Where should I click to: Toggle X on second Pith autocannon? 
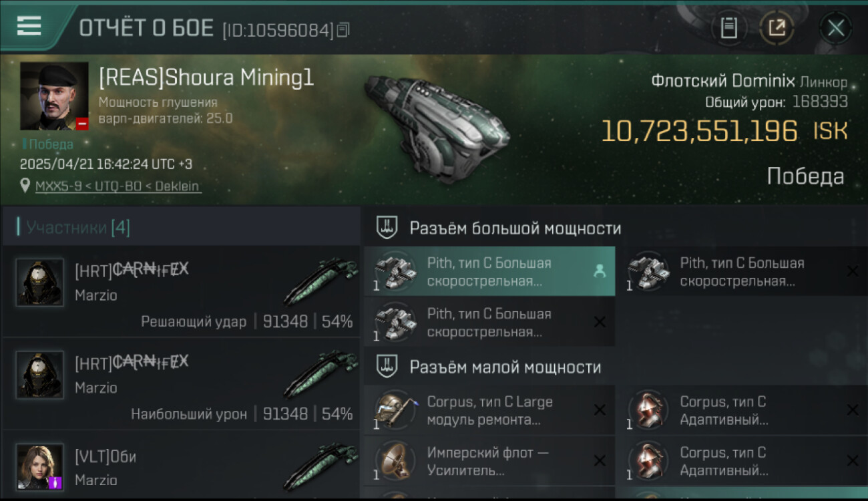pos(853,271)
